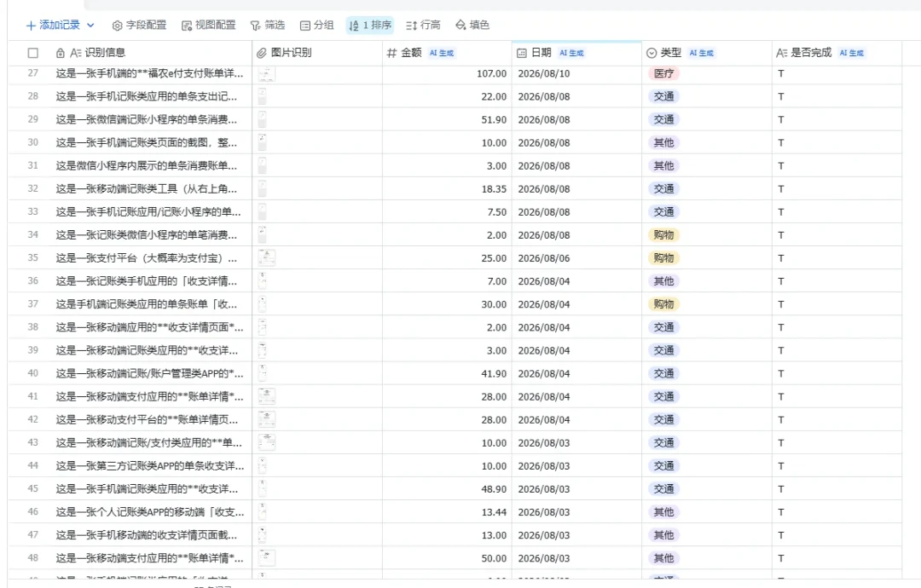Select the 购物 tag in row 34
The height and width of the screenshot is (588, 921).
coord(663,234)
